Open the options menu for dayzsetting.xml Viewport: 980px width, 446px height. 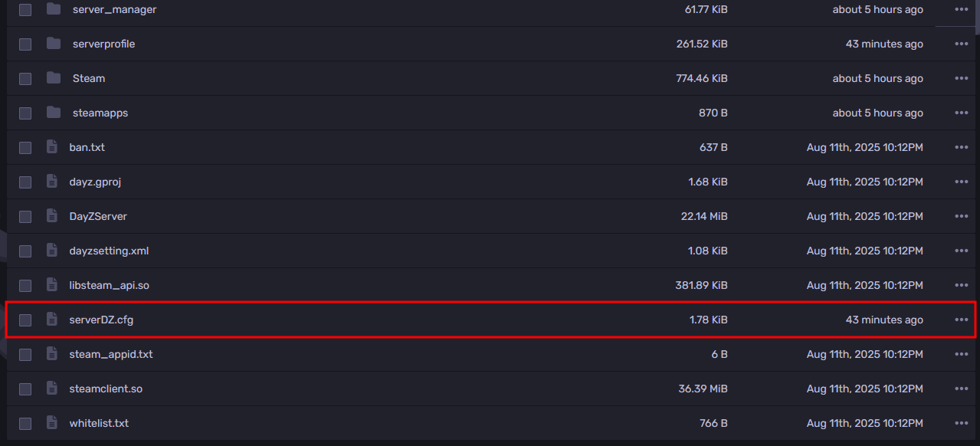click(962, 251)
